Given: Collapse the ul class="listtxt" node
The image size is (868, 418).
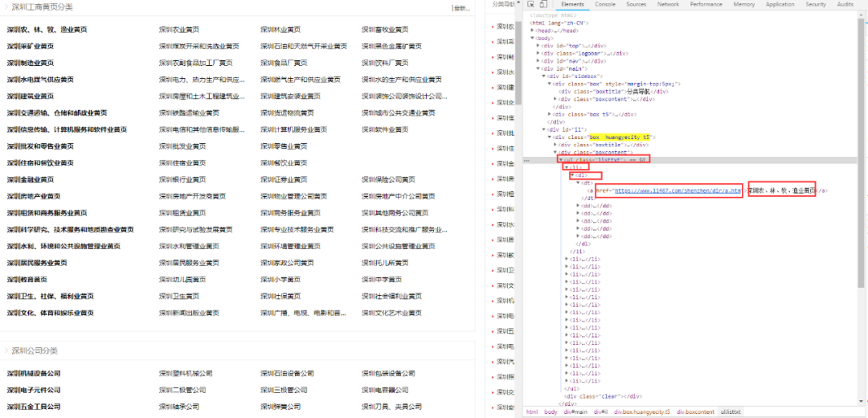Looking at the screenshot, I should tap(560, 160).
